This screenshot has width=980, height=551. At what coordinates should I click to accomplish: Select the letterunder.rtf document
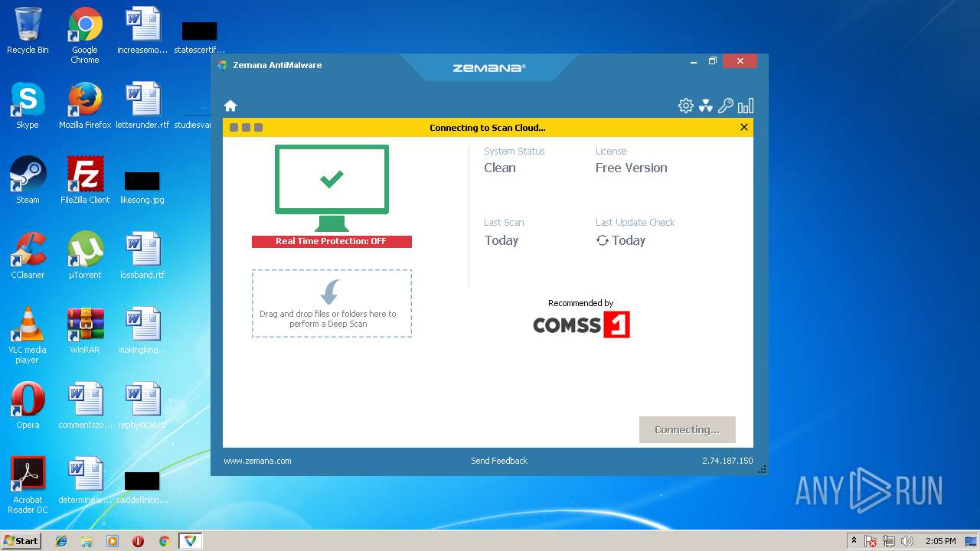[142, 106]
